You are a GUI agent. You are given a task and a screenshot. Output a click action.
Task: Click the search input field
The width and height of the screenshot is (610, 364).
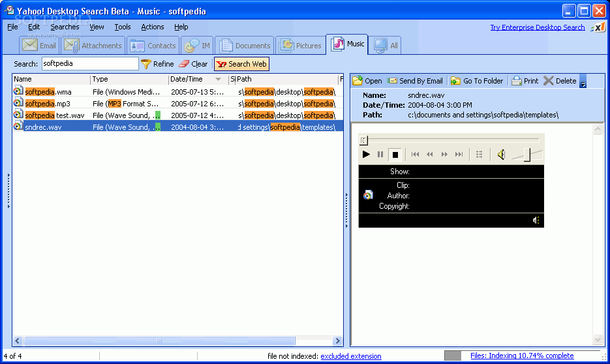pyautogui.click(x=90, y=63)
